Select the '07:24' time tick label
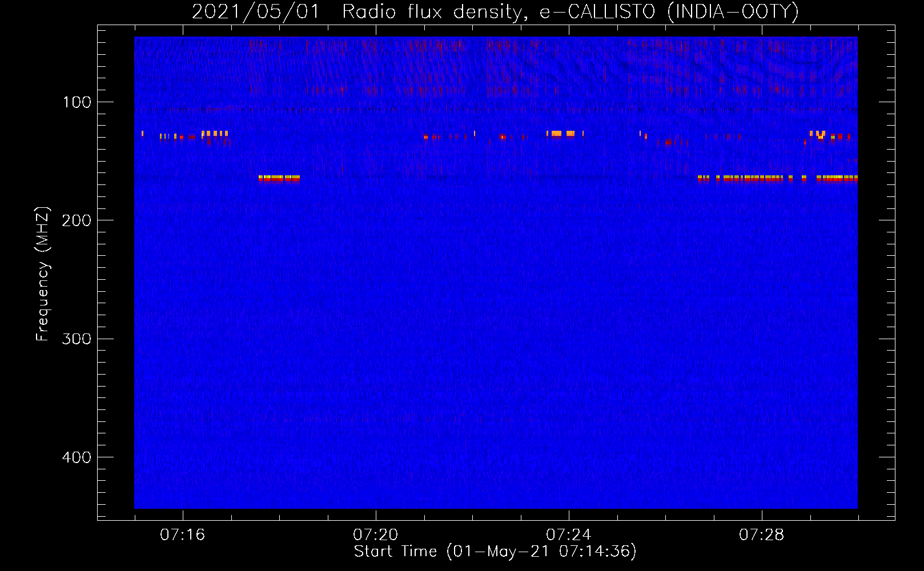The width and height of the screenshot is (924, 571). (x=569, y=535)
